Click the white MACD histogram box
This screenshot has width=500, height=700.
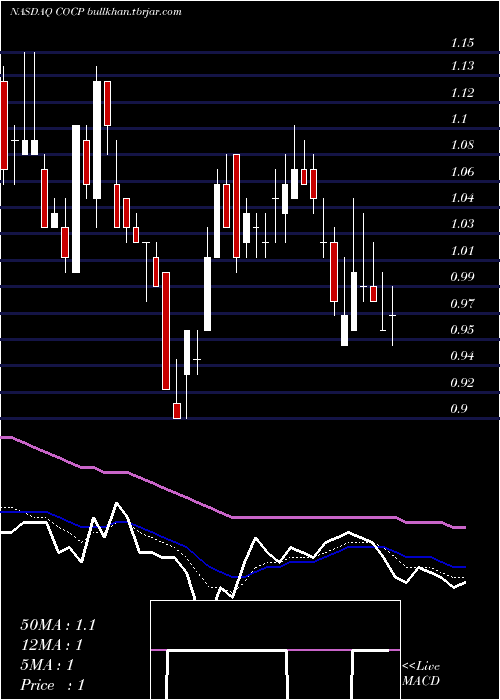tap(275, 650)
